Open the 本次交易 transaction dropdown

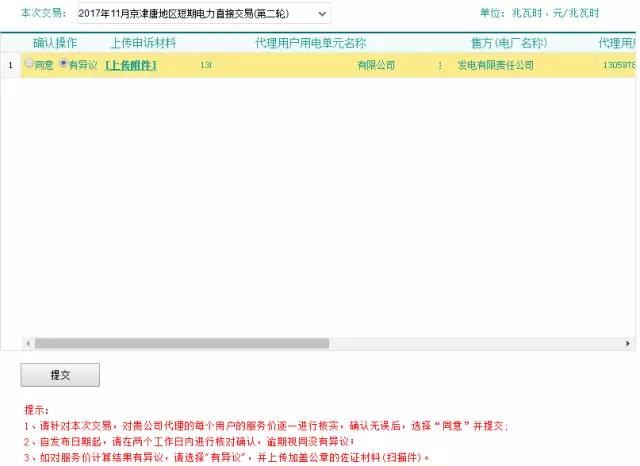point(200,14)
